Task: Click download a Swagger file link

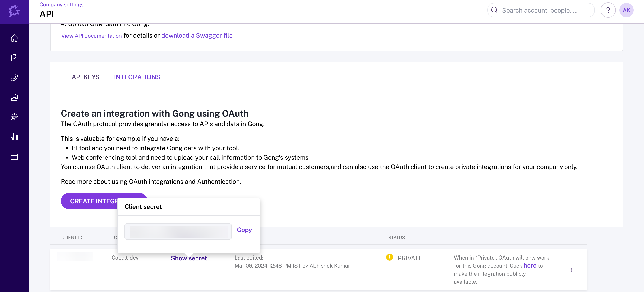Action: (x=197, y=36)
